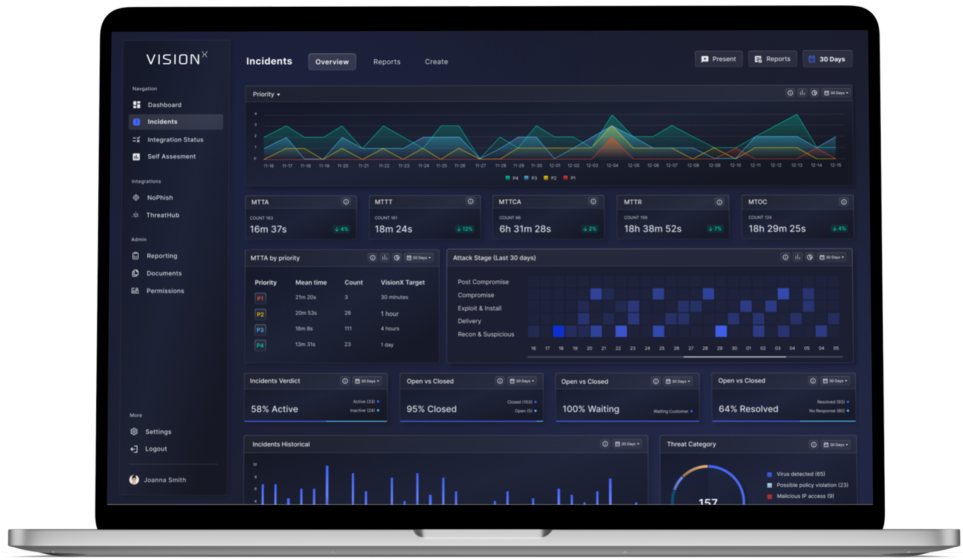The height and width of the screenshot is (560, 963).
Task: Click the top-right 30 Days button
Action: click(827, 59)
